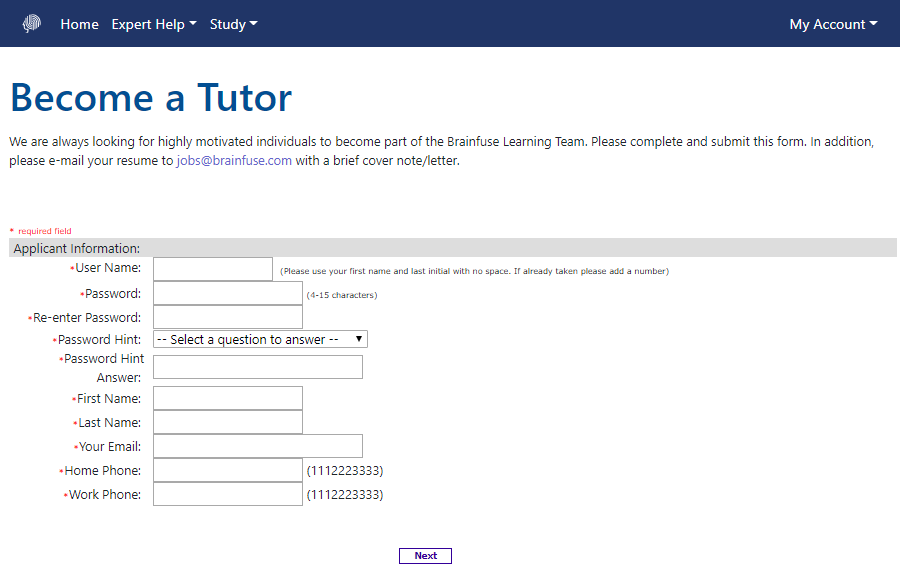Screen dimensions: 900x578
Task: Click into the Password field
Action: pyautogui.click(x=227, y=293)
